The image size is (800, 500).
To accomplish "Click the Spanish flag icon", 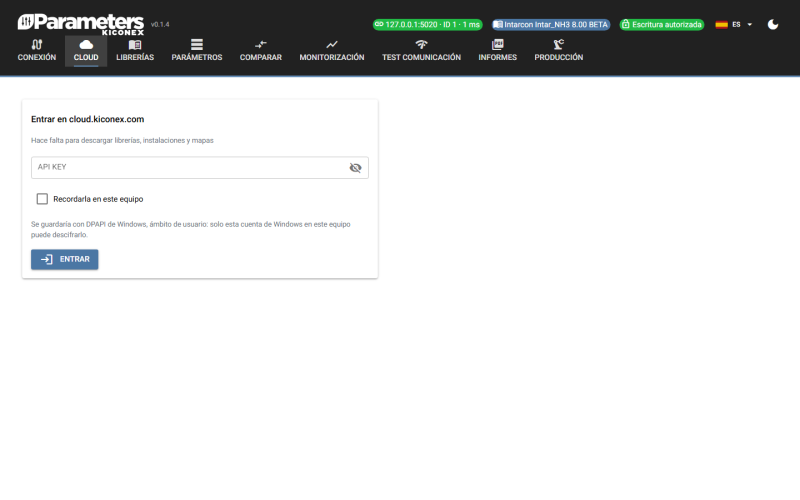I will pyautogui.click(x=721, y=24).
